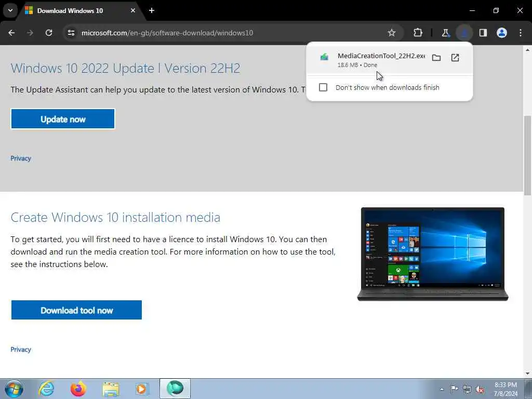This screenshot has width=532, height=399.
Task: Show hidden tray icons arrow
Action: coord(442,389)
